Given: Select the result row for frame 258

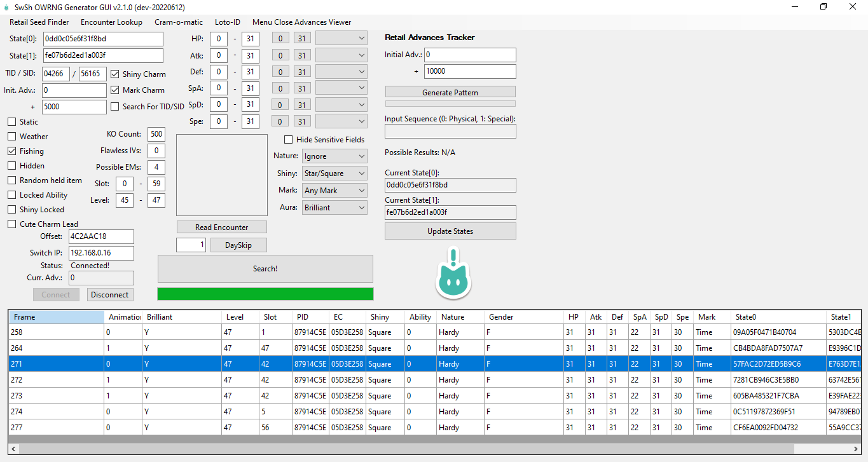Looking at the screenshot, I should (x=434, y=332).
